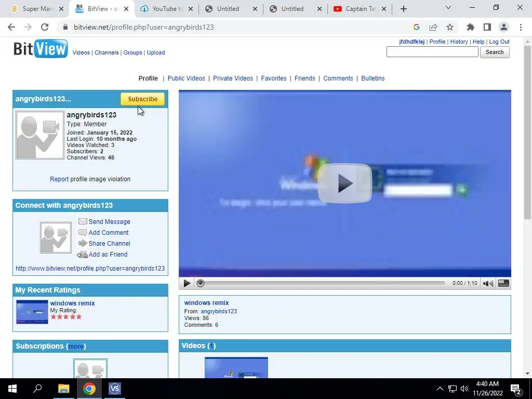View site info via padlock icon
The height and width of the screenshot is (399, 532).
tap(65, 27)
